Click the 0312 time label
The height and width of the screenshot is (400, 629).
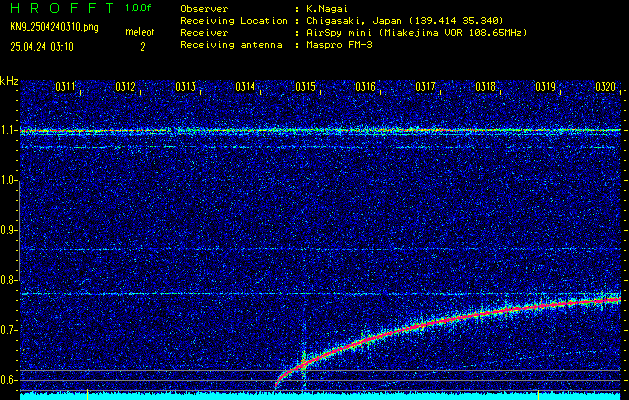coord(125,86)
